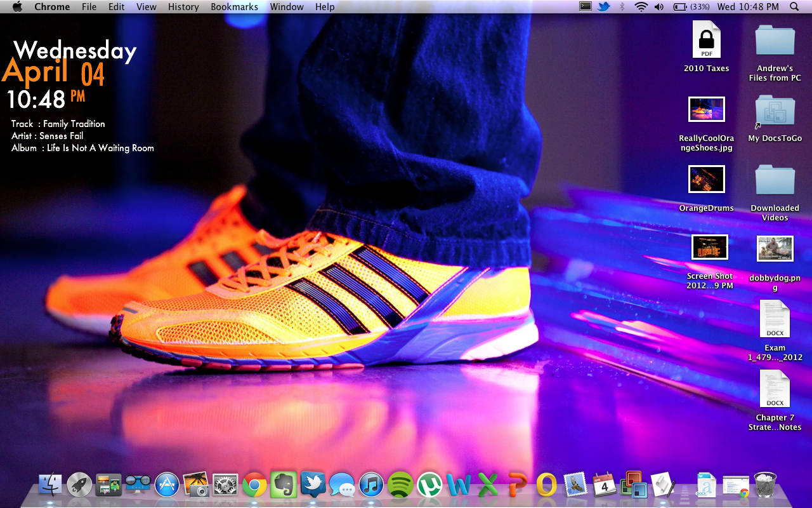Open the Bluetooth status menu

622,7
